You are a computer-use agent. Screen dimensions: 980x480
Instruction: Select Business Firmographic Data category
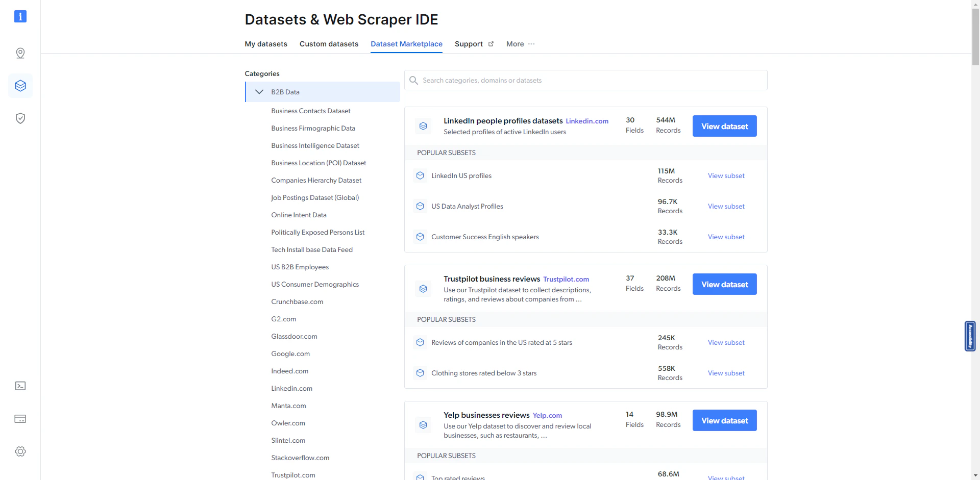click(x=313, y=128)
